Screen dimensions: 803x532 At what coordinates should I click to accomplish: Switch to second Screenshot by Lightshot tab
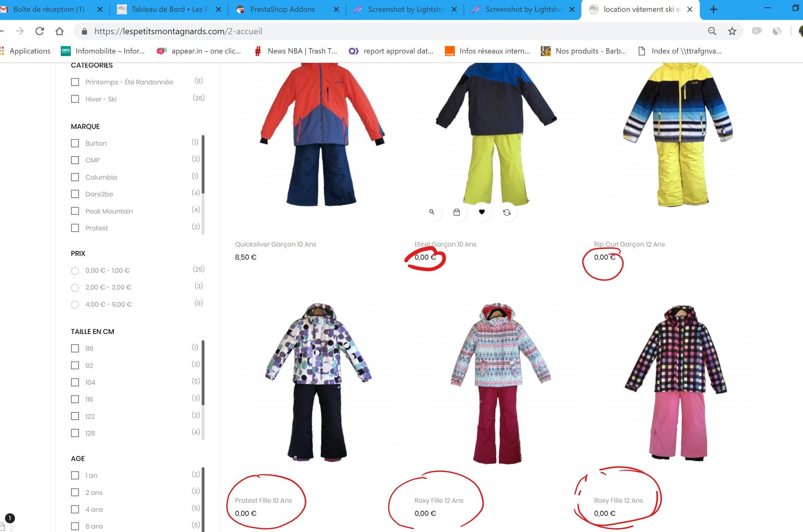(523, 9)
